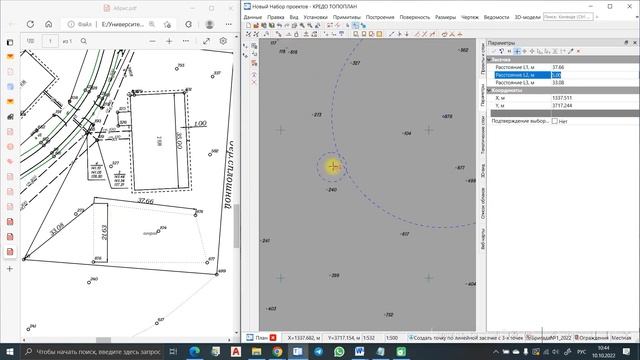Viewport: 640px width, 360px height.
Task: Collapse the Засечка parameter group
Action: [489, 60]
